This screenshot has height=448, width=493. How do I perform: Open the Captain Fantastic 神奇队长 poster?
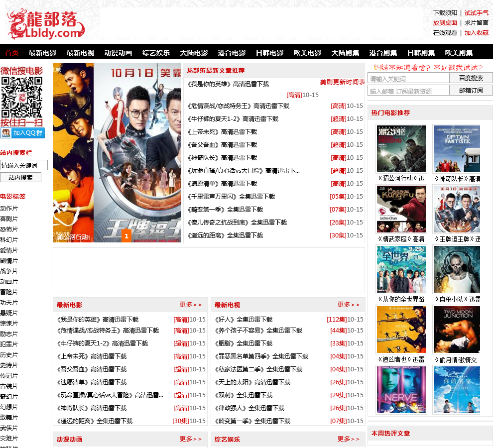pyautogui.click(x=457, y=149)
